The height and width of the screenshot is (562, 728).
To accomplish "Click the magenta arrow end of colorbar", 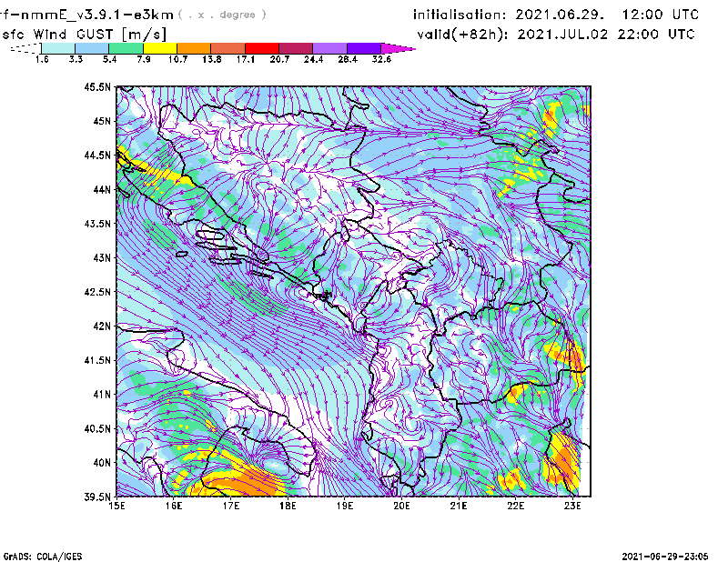I will (x=398, y=48).
